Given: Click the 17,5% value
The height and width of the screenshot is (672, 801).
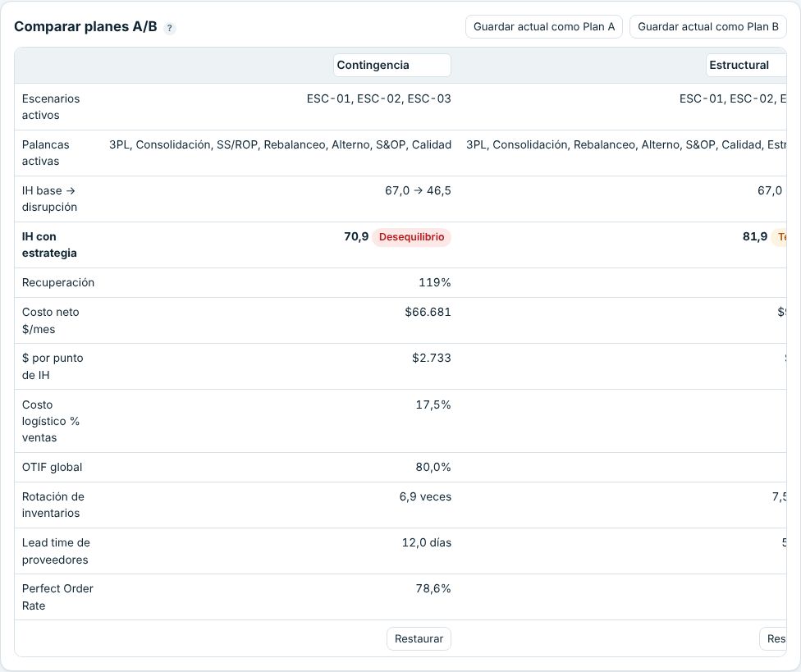Looking at the screenshot, I should (433, 405).
